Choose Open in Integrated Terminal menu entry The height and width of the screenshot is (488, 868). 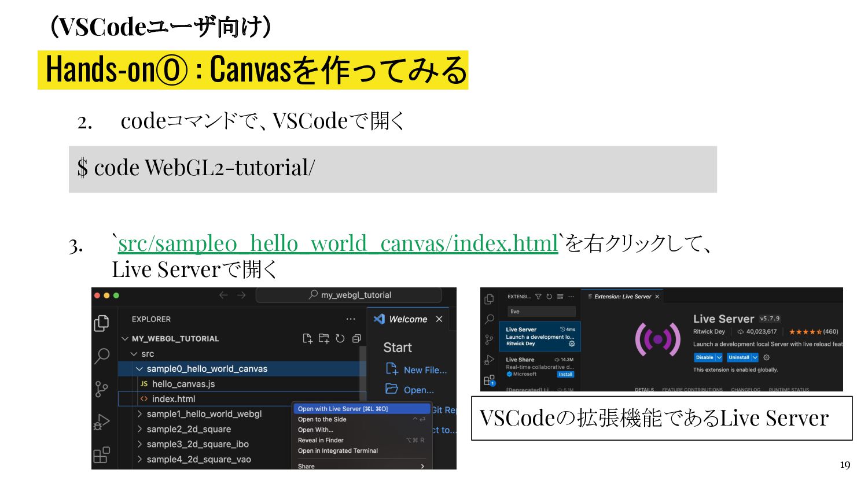361,450
